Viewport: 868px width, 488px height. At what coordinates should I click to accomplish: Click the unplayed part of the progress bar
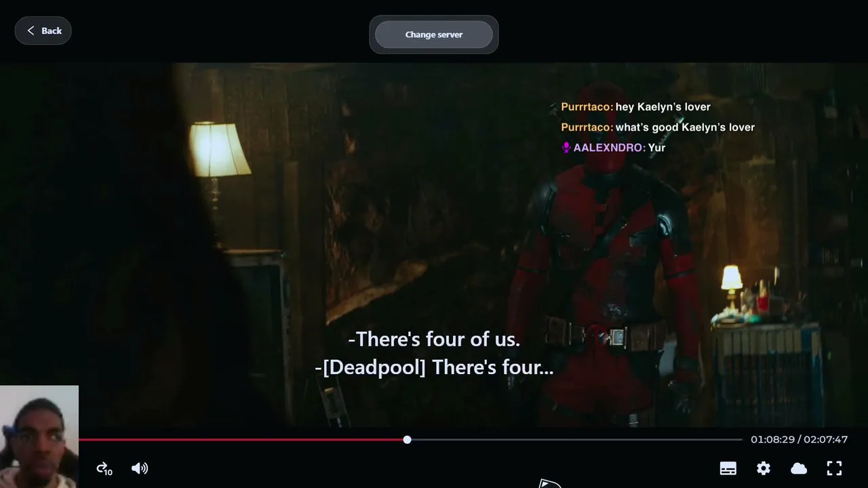click(x=576, y=440)
